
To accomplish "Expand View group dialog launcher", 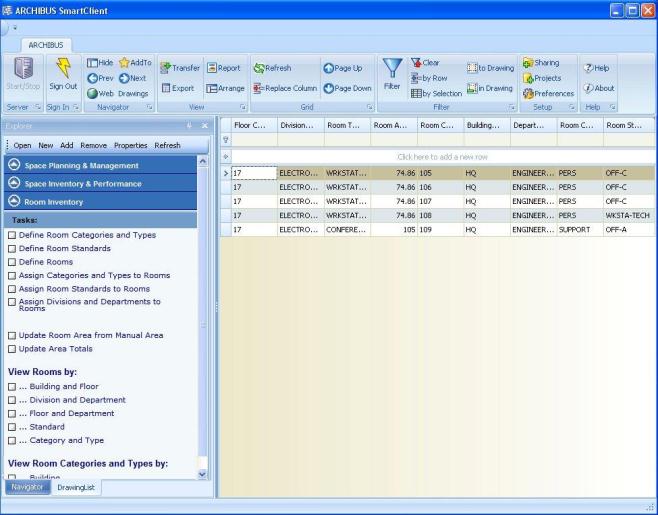I will (x=243, y=107).
